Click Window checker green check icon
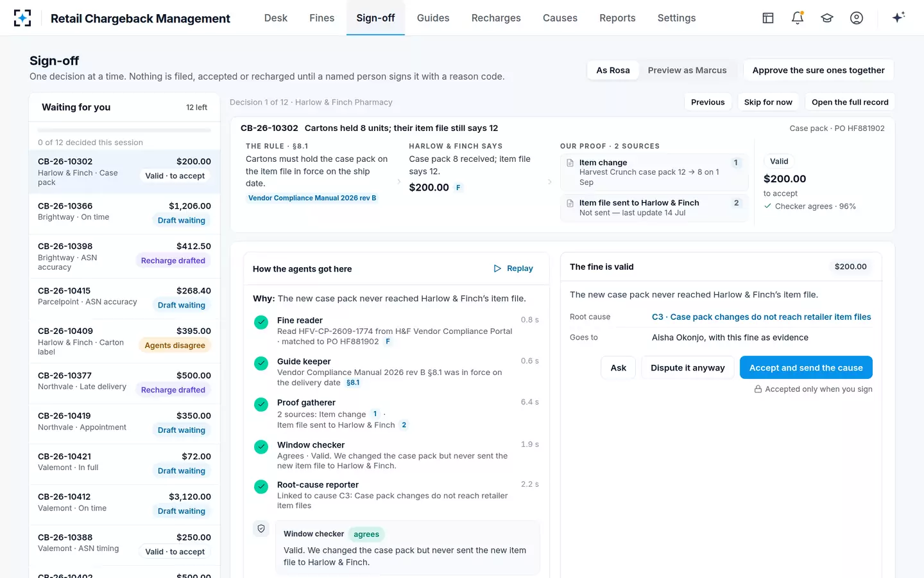The height and width of the screenshot is (578, 924). point(261,447)
